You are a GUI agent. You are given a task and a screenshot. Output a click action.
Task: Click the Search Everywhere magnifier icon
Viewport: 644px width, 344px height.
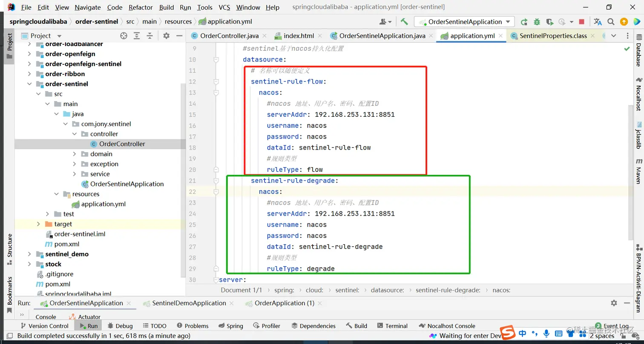[x=611, y=22]
